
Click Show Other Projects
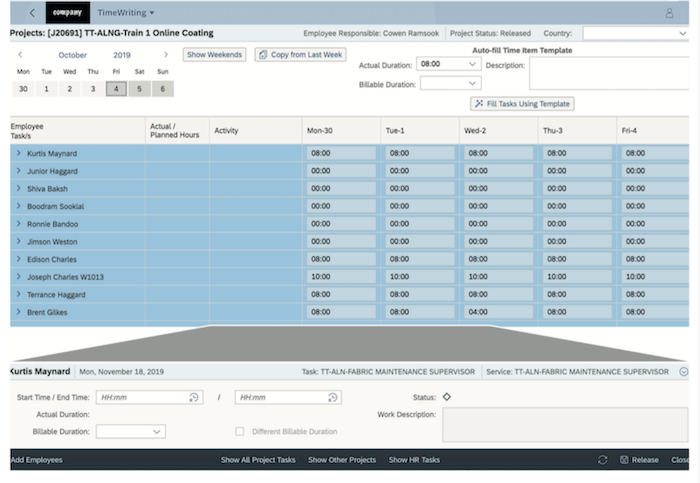click(x=342, y=460)
